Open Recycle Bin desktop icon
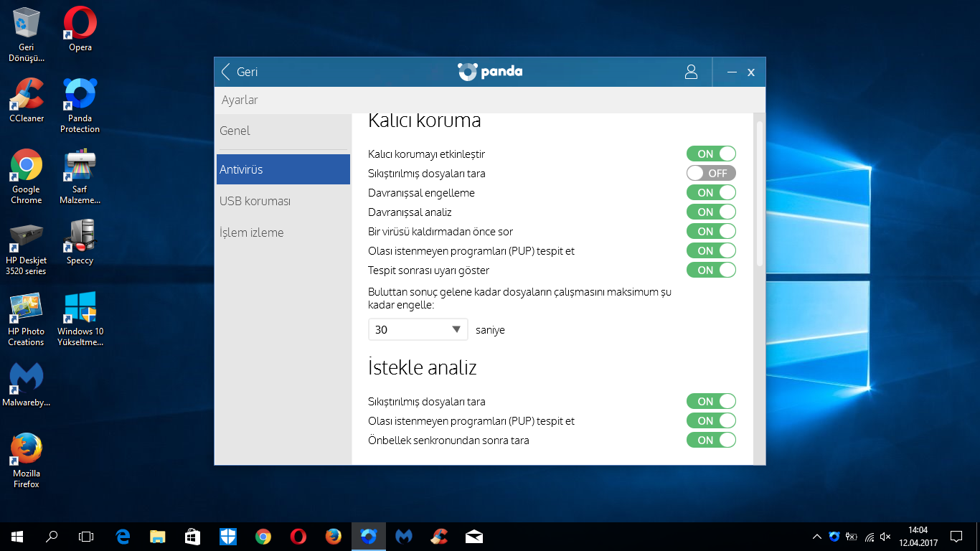980x551 pixels. pos(27,34)
